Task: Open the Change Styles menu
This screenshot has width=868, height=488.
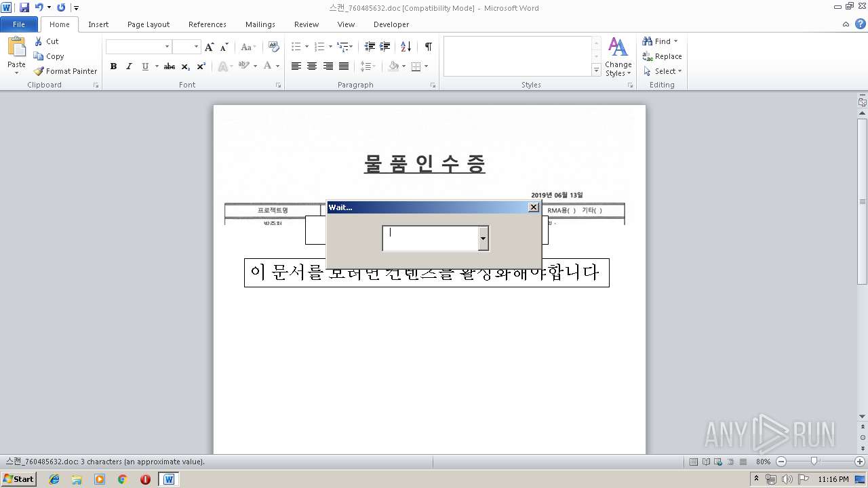Action: coord(618,57)
